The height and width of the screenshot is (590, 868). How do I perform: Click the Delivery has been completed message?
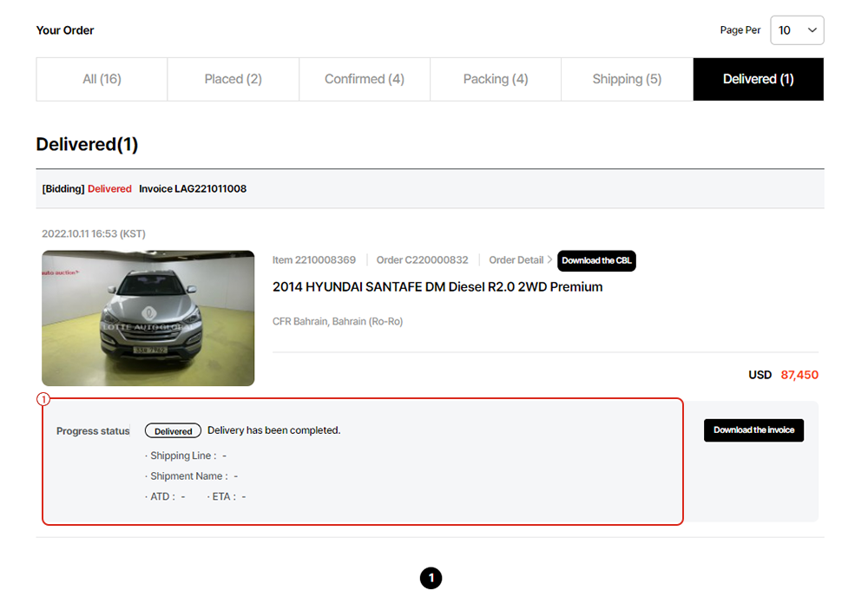coord(274,430)
